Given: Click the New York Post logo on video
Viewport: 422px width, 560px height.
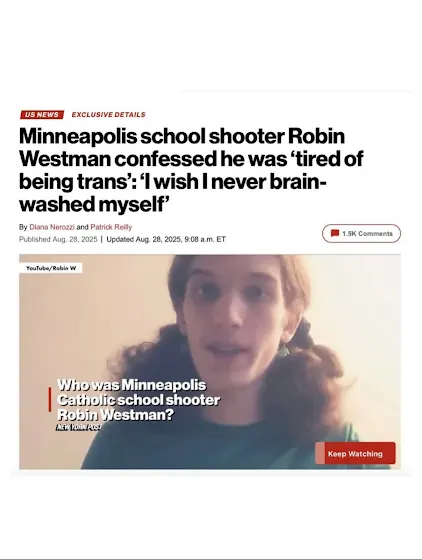Looking at the screenshot, I should 79,427.
